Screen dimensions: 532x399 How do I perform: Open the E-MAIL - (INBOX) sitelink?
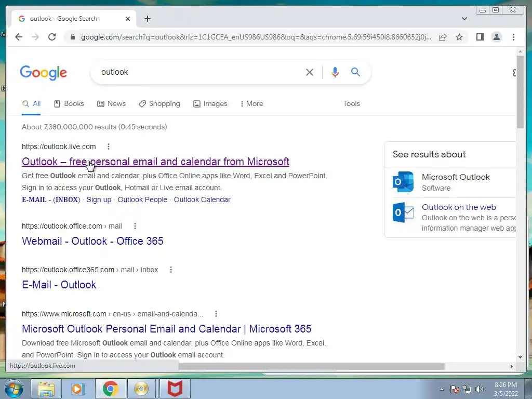[51, 199]
